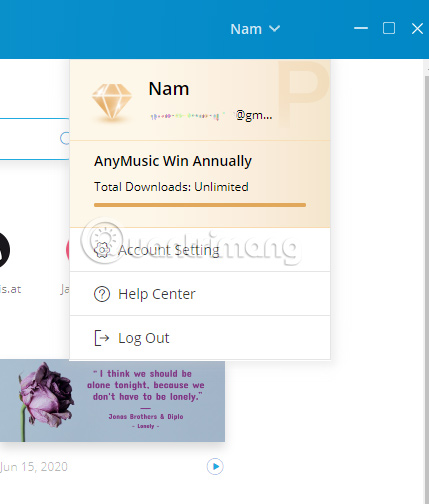Image resolution: width=429 pixels, height=504 pixels.
Task: Click AnyMusic Win Annually plan text
Action: tap(173, 161)
